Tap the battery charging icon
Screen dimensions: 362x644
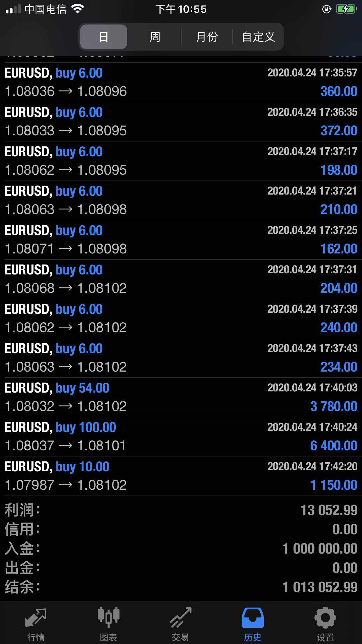click(x=346, y=9)
